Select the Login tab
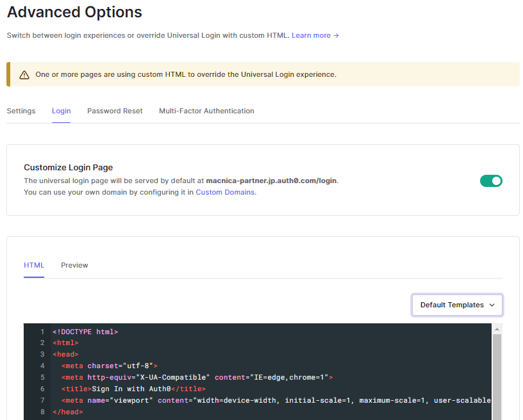Viewport: 523px width, 420px height. point(61,111)
